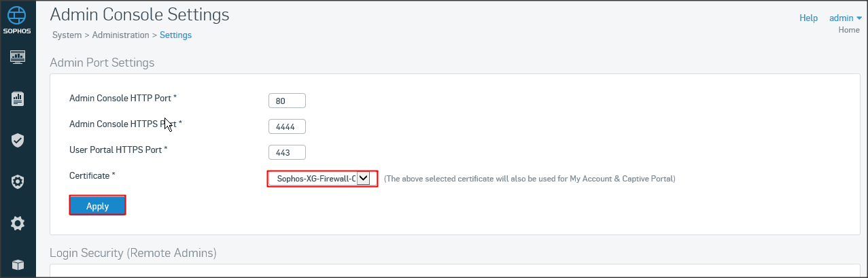Expand the admin user menu

coord(845,18)
